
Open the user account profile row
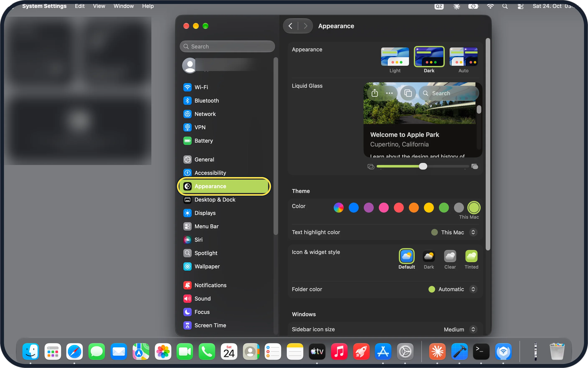(x=224, y=65)
